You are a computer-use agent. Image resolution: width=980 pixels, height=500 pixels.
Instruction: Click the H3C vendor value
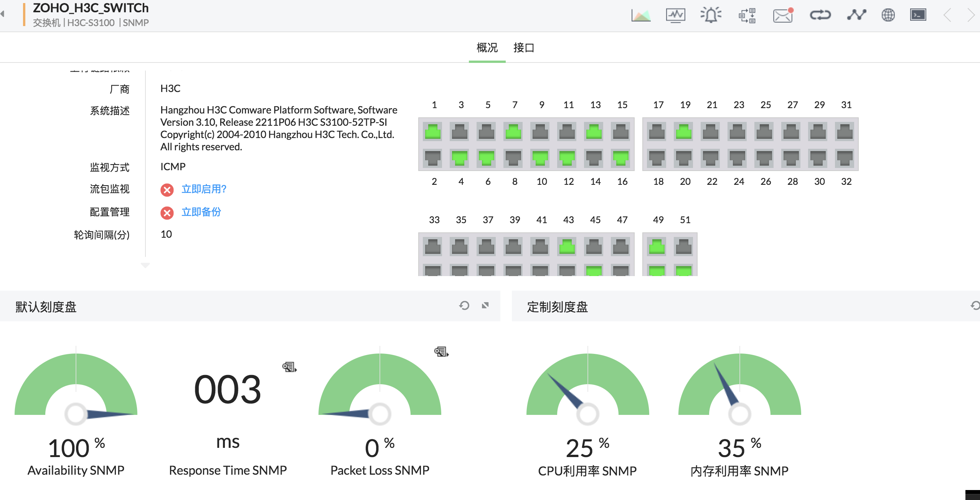click(x=170, y=89)
